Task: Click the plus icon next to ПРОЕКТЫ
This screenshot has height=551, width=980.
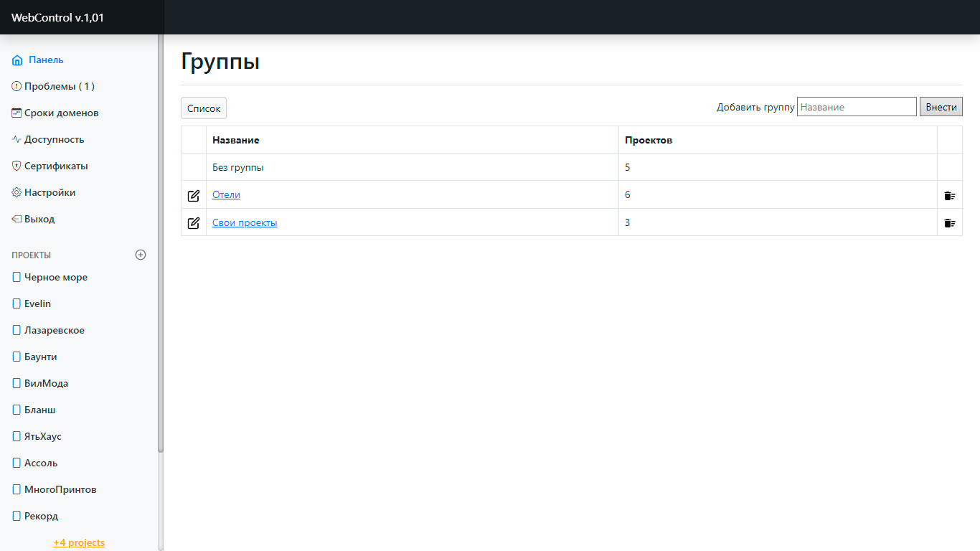Action: (x=141, y=255)
